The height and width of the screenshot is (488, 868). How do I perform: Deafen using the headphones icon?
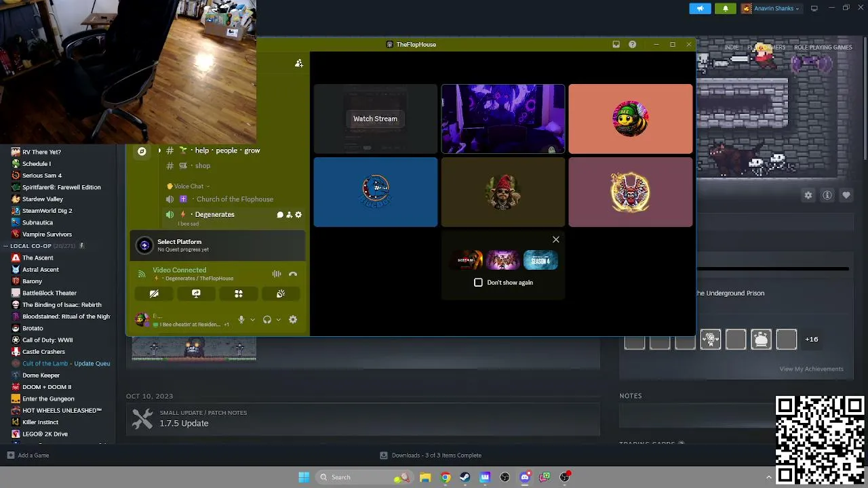tap(267, 319)
